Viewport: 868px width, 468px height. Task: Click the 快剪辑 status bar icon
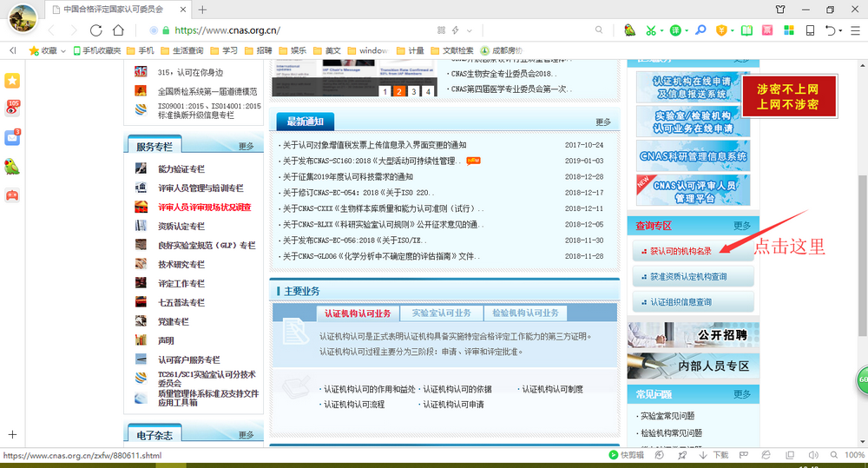pos(626,455)
